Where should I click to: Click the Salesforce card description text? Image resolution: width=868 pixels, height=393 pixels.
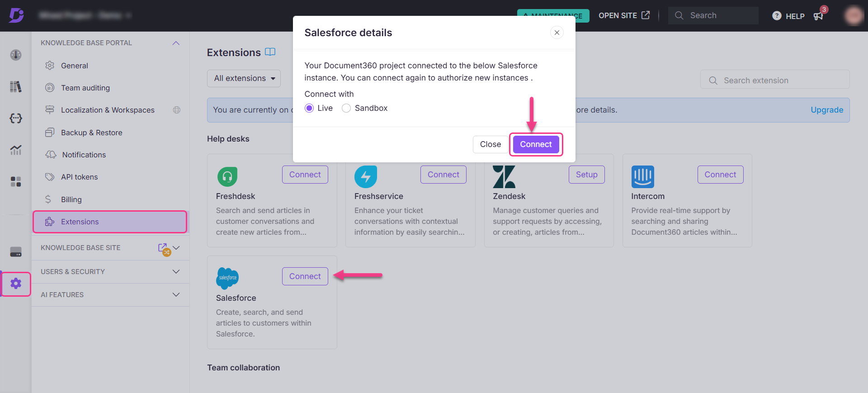tap(264, 323)
